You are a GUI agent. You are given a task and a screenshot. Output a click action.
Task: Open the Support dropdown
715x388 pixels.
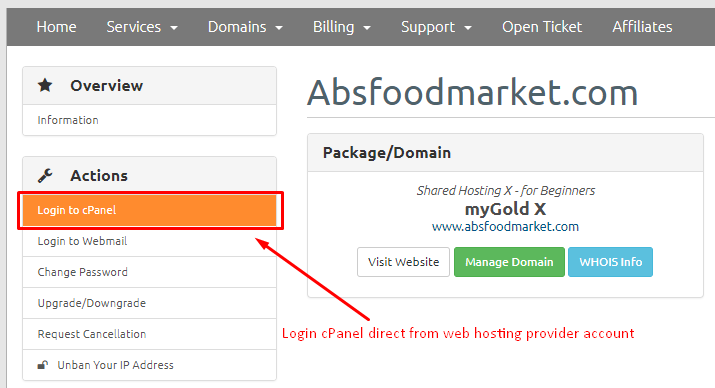pos(436,27)
